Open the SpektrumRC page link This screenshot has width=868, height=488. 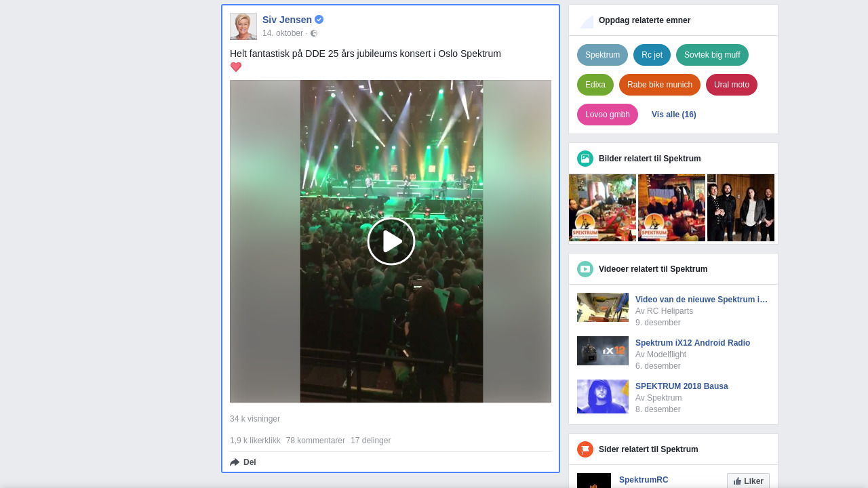point(644,480)
